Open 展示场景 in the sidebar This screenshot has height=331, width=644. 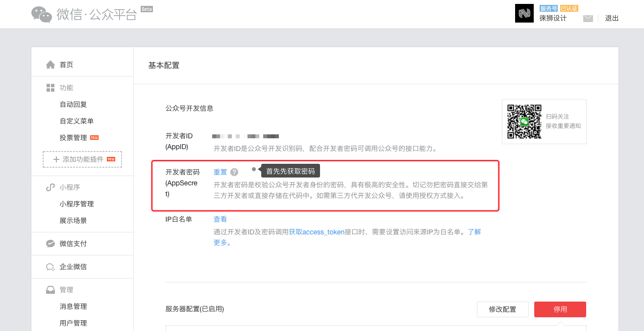pyautogui.click(x=74, y=221)
